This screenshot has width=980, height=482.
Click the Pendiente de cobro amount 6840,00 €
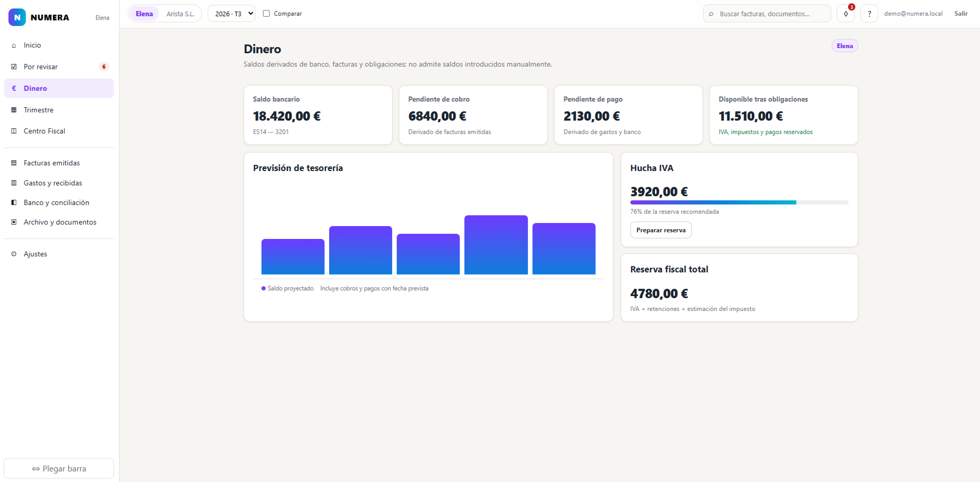(x=437, y=116)
